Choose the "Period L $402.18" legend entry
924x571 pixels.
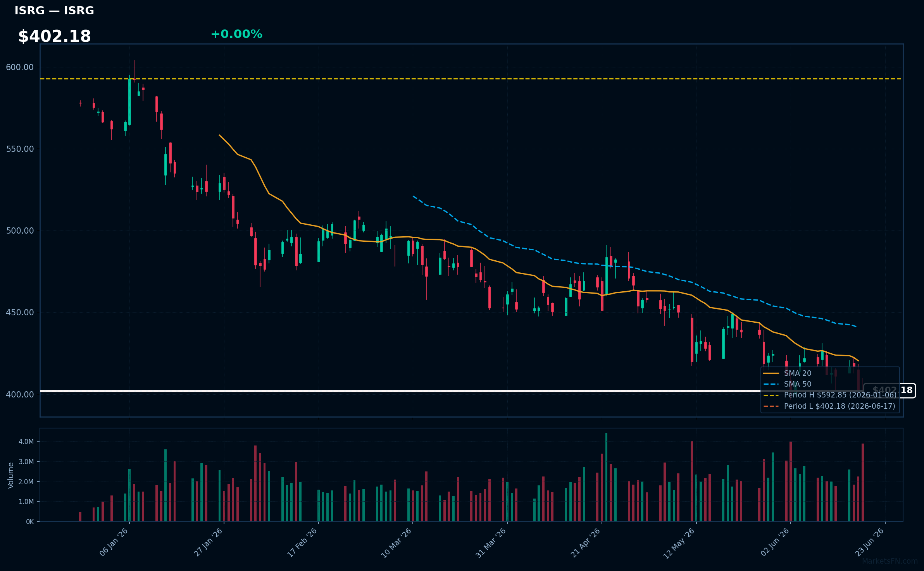tap(829, 406)
